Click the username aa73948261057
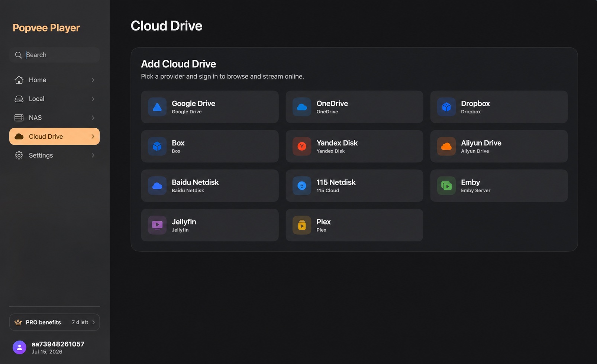 pyautogui.click(x=58, y=344)
